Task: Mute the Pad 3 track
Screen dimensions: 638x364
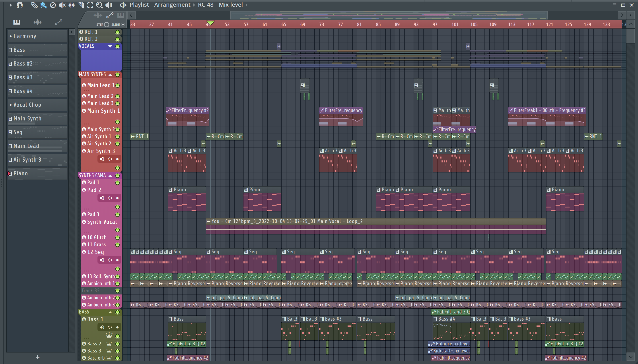Action: pos(117,215)
